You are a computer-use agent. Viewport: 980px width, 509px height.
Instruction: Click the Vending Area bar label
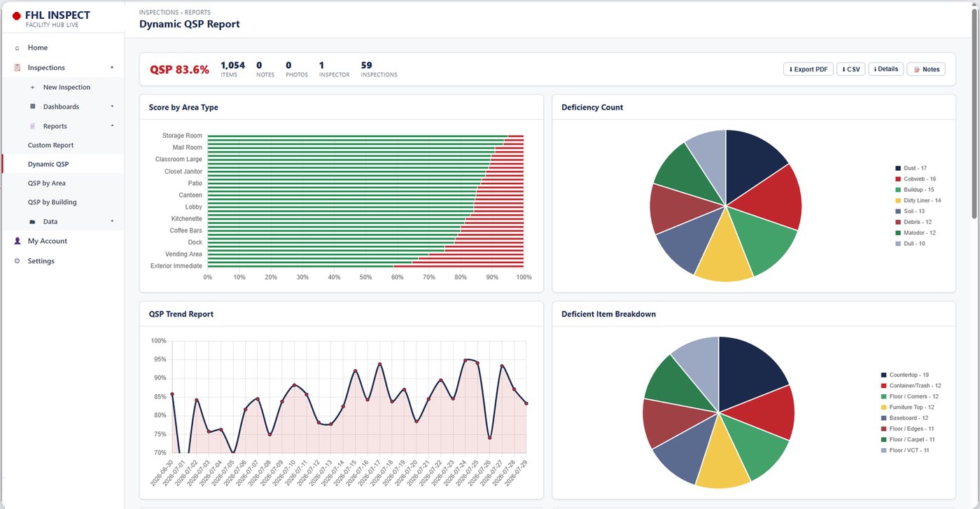183,254
